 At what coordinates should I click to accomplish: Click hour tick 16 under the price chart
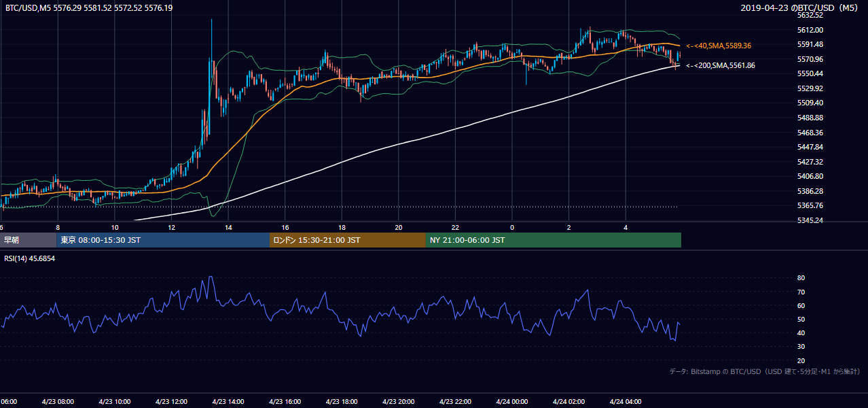tap(285, 227)
